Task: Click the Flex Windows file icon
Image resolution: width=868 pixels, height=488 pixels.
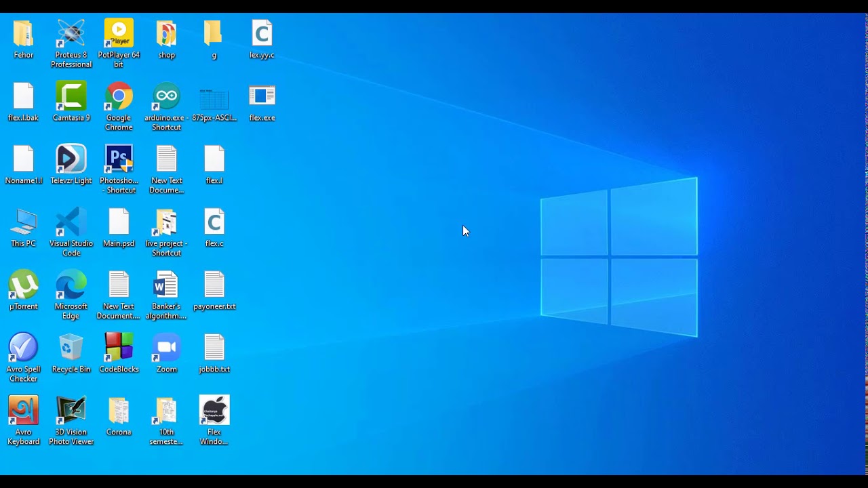Action: (214, 411)
